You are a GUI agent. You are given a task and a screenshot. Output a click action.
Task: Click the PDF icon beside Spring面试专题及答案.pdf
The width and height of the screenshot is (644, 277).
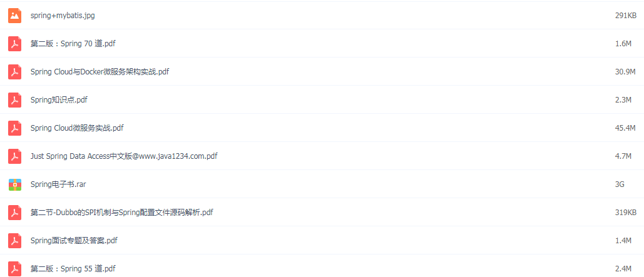15,241
